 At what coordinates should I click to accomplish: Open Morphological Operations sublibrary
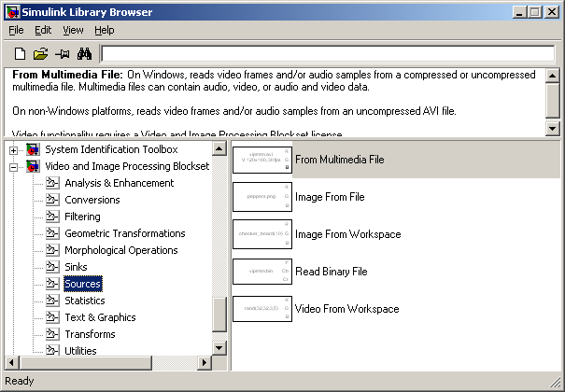[x=121, y=250]
